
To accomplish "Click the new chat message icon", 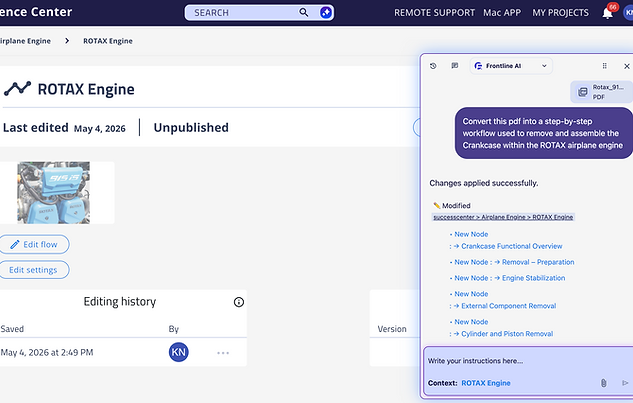I will (455, 66).
